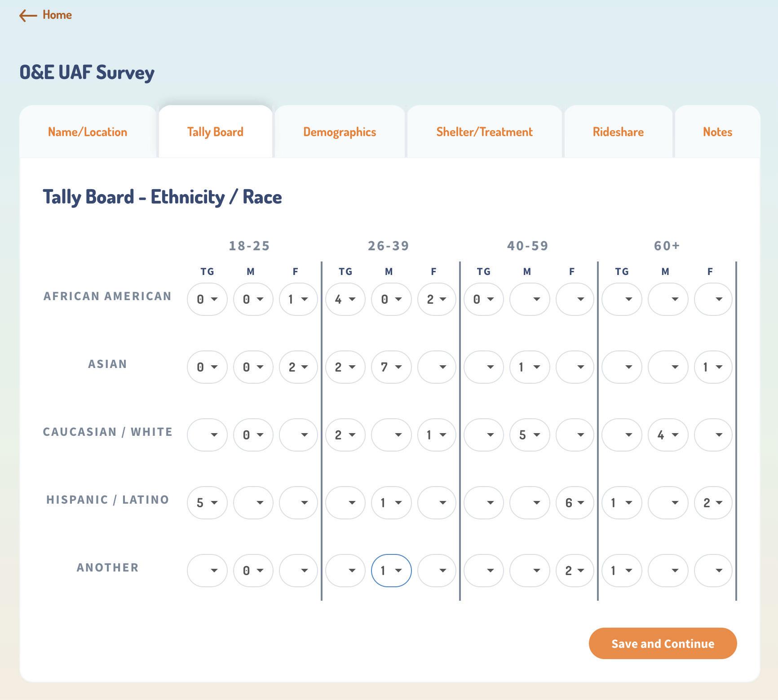Image resolution: width=778 pixels, height=700 pixels.
Task: Open Asian 26-39 TG dropdown
Action: coord(345,367)
